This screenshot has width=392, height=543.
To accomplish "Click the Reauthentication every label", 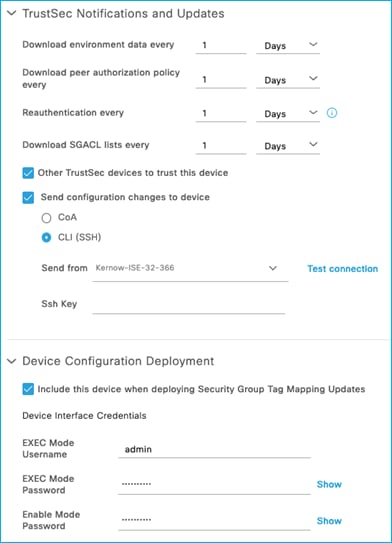I will click(73, 113).
